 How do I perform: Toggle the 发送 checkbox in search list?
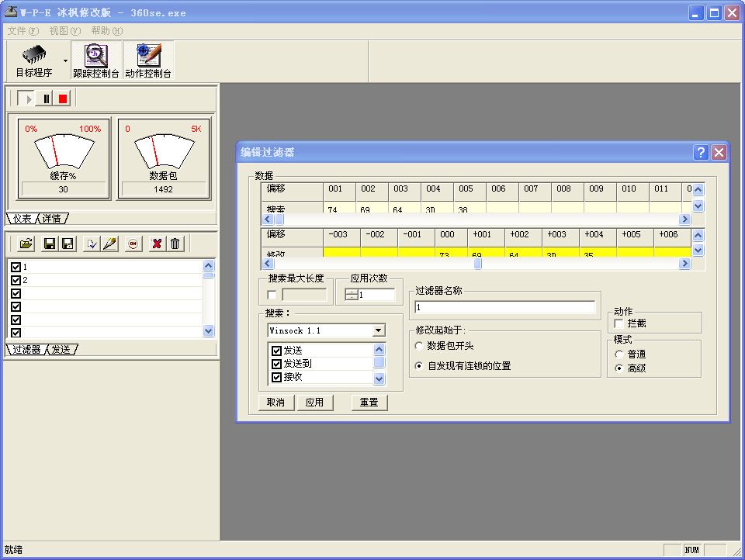276,351
